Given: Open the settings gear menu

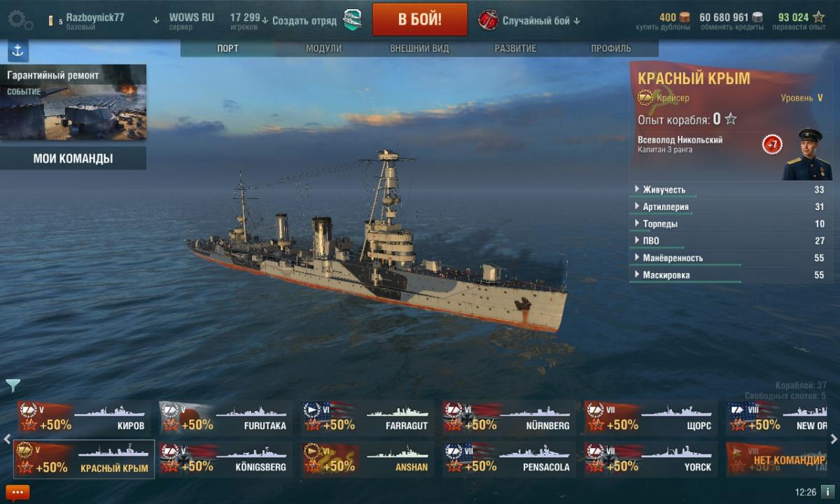Looking at the screenshot, I should point(20,19).
